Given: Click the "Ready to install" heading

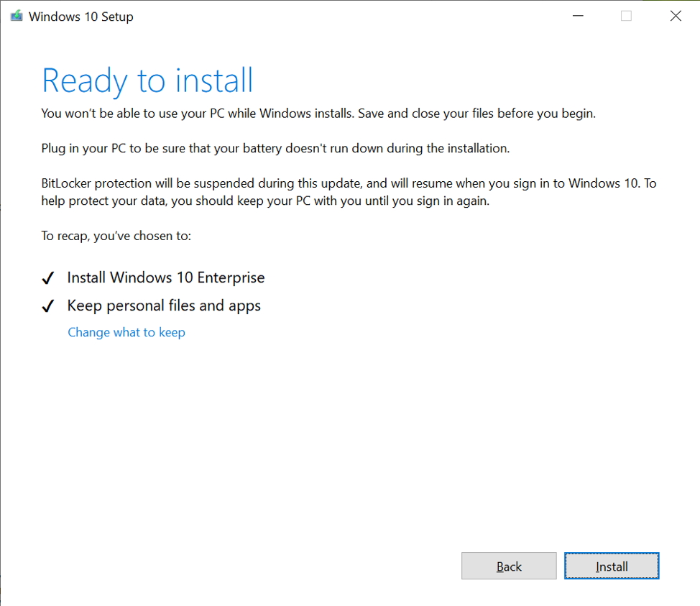Looking at the screenshot, I should tap(147, 81).
